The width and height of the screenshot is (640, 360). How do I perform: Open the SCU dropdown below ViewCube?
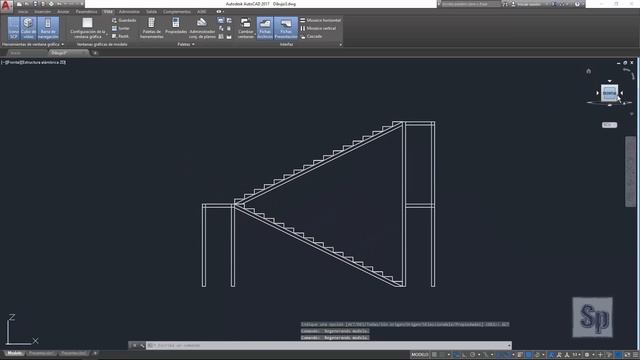609,125
